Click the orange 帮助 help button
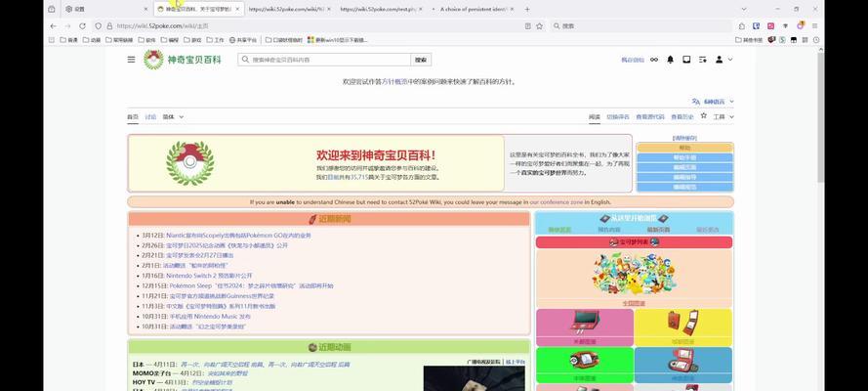The width and height of the screenshot is (868, 391). [684, 148]
